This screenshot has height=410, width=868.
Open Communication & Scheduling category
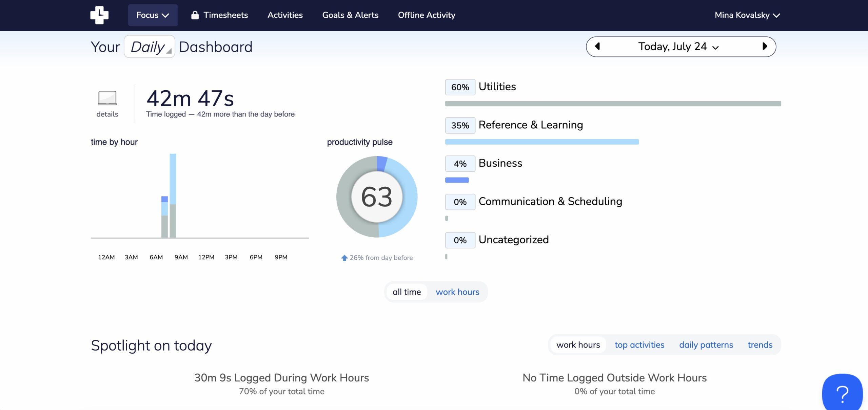[x=550, y=202]
